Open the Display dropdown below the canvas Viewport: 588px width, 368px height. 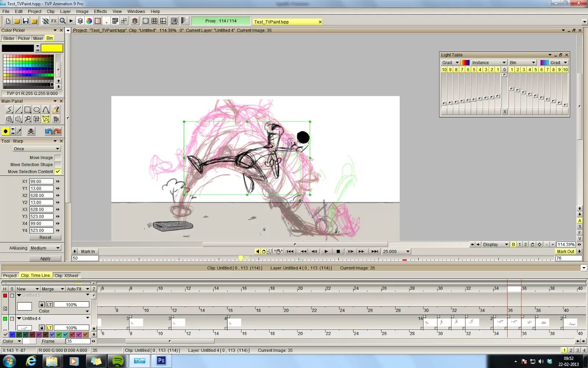click(x=495, y=244)
